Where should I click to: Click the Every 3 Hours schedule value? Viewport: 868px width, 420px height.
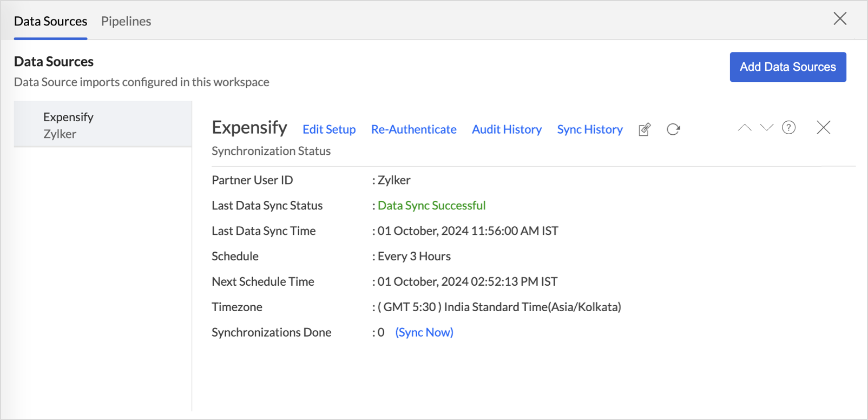pyautogui.click(x=414, y=256)
